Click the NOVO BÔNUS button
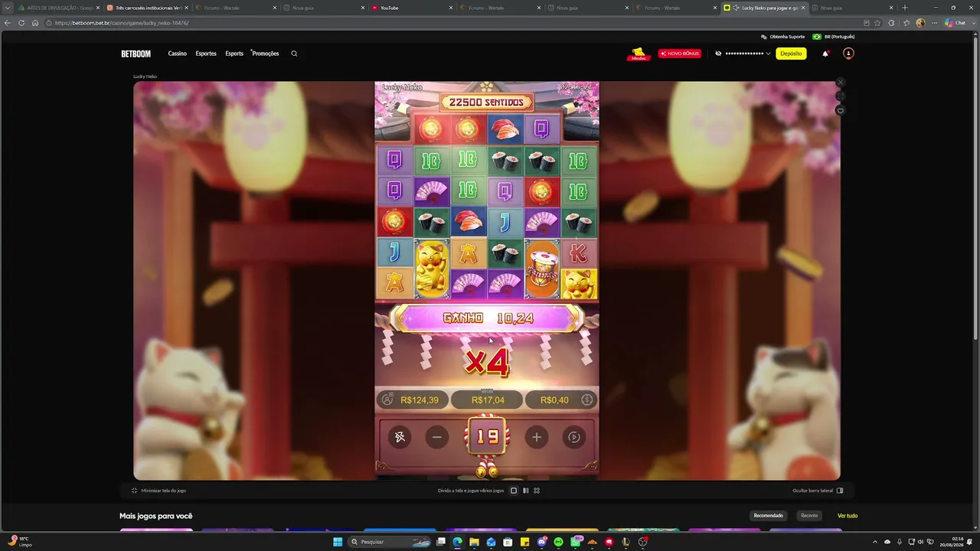980x551 pixels. pyautogui.click(x=680, y=54)
